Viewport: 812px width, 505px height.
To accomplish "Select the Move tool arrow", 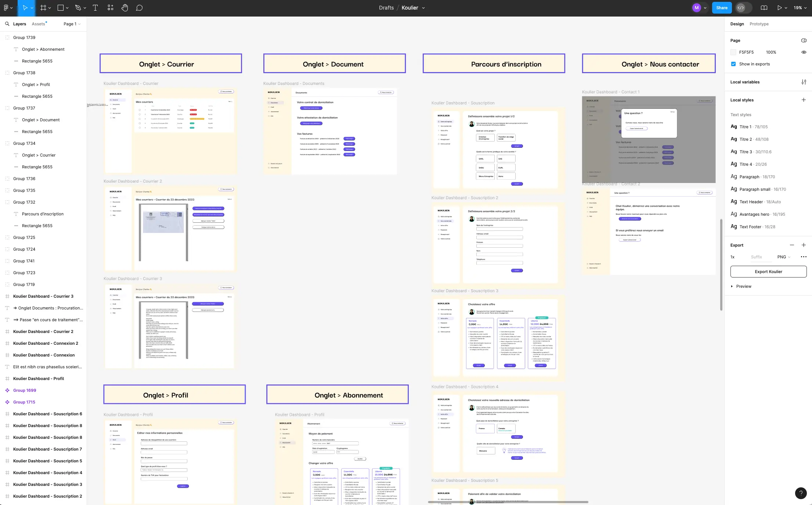I will 25,8.
